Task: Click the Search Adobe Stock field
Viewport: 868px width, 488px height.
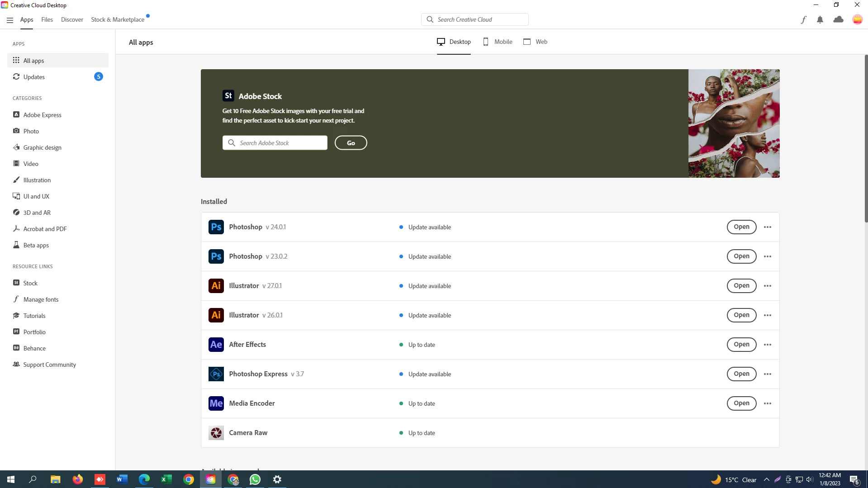Action: pyautogui.click(x=275, y=143)
